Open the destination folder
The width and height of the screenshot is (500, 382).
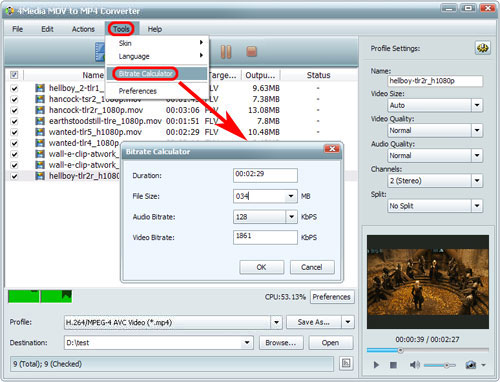[330, 343]
